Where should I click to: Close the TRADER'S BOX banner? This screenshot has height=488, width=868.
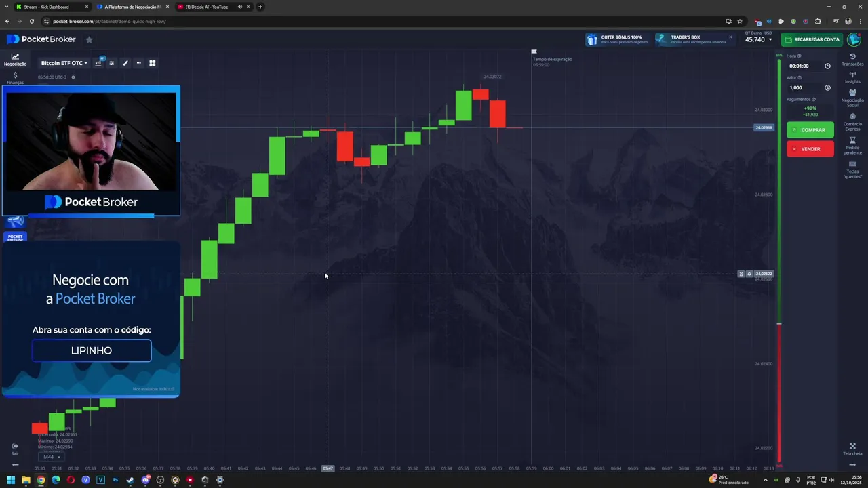click(x=730, y=37)
